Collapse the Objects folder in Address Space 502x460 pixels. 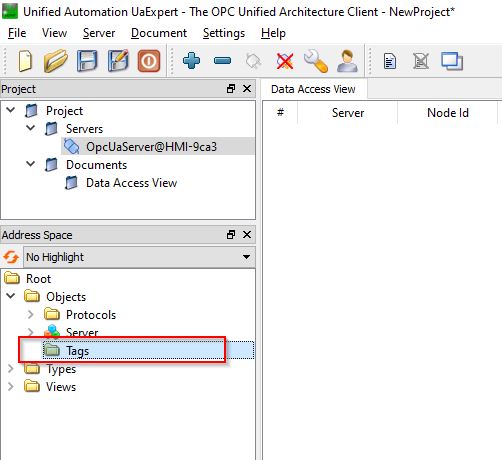[x=11, y=296]
